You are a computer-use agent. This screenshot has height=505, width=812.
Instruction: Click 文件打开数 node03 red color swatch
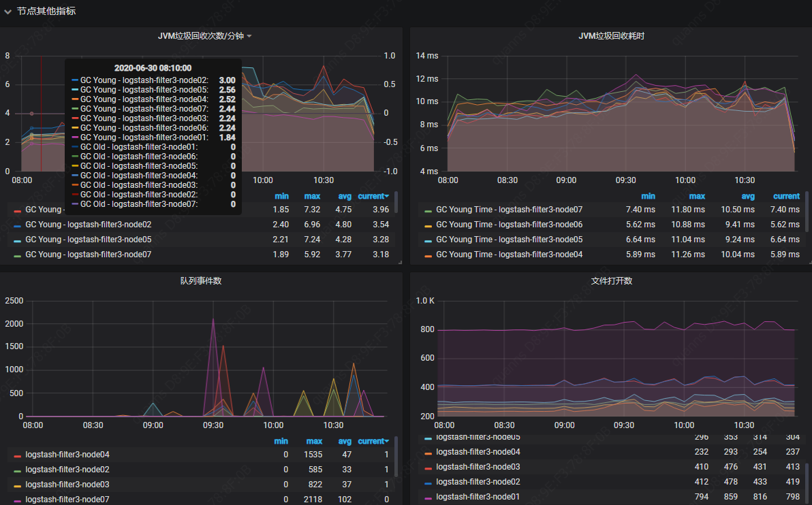[x=428, y=468]
